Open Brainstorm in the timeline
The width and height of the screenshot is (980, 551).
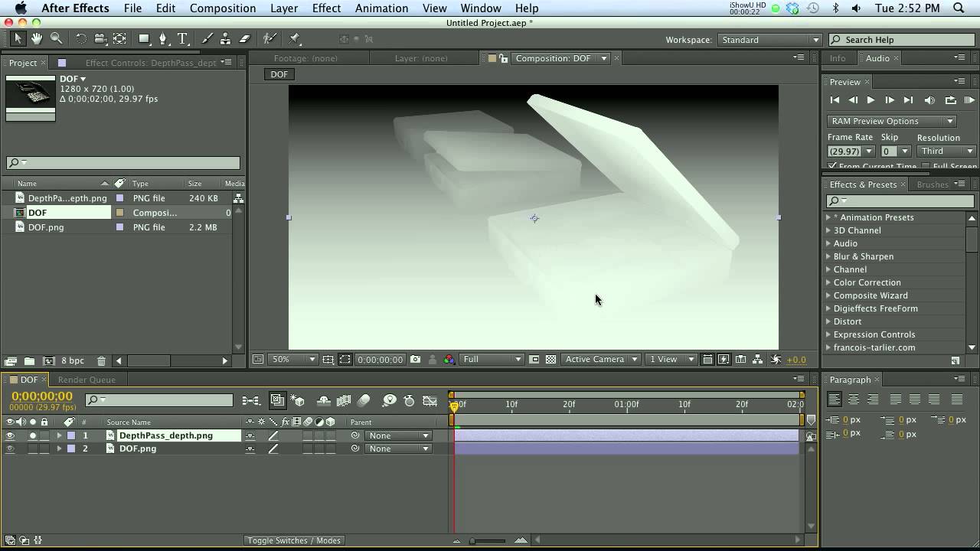point(389,400)
